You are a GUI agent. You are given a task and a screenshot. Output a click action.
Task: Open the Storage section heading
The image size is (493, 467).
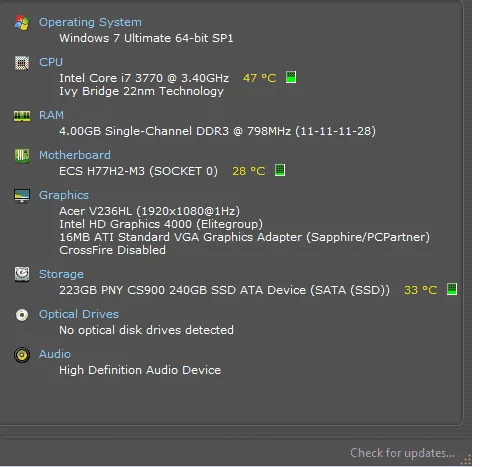[61, 274]
